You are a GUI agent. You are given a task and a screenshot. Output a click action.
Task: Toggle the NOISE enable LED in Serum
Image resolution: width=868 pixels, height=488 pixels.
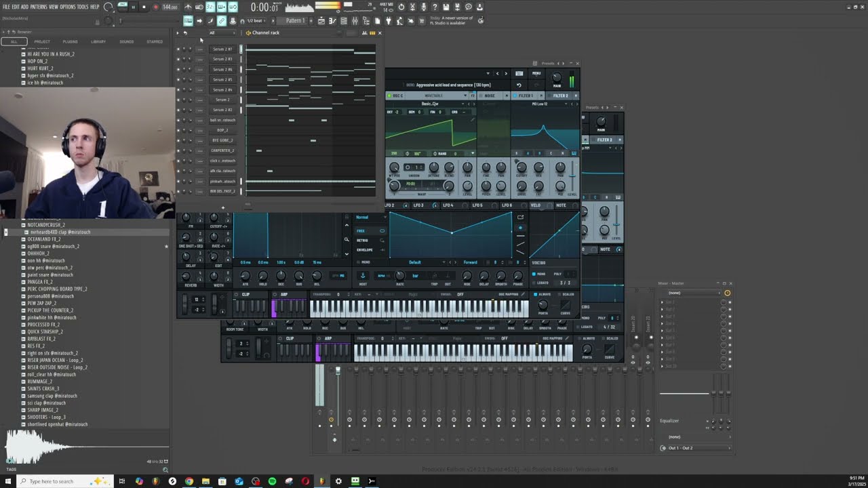pos(481,96)
